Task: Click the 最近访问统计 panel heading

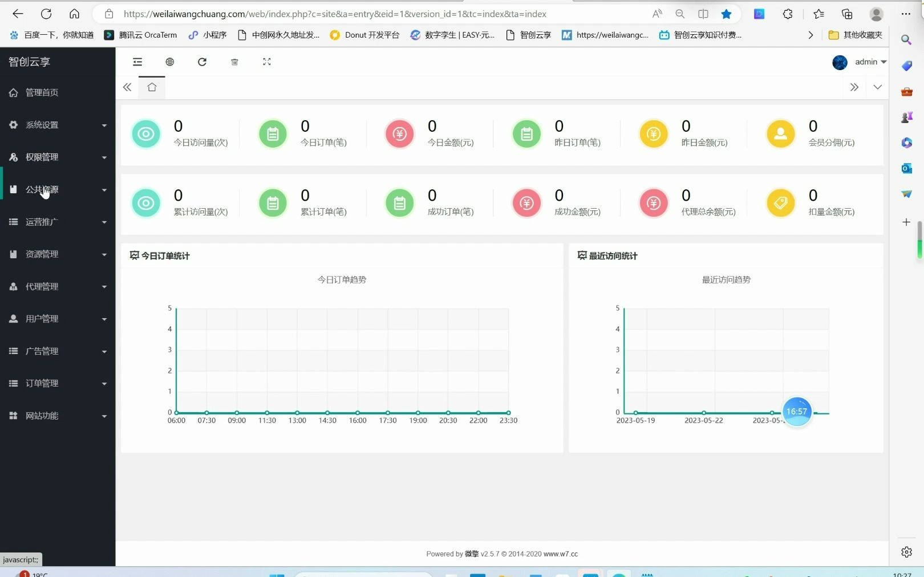Action: (x=607, y=255)
